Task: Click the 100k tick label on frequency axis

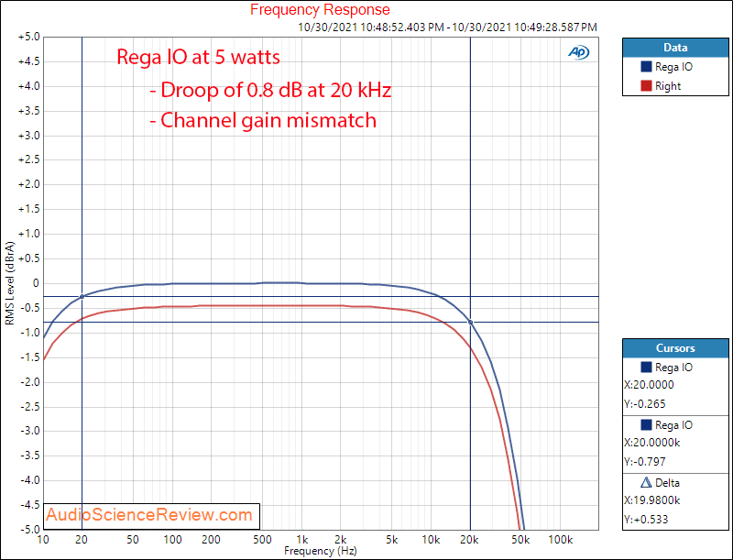Action: pyautogui.click(x=560, y=540)
